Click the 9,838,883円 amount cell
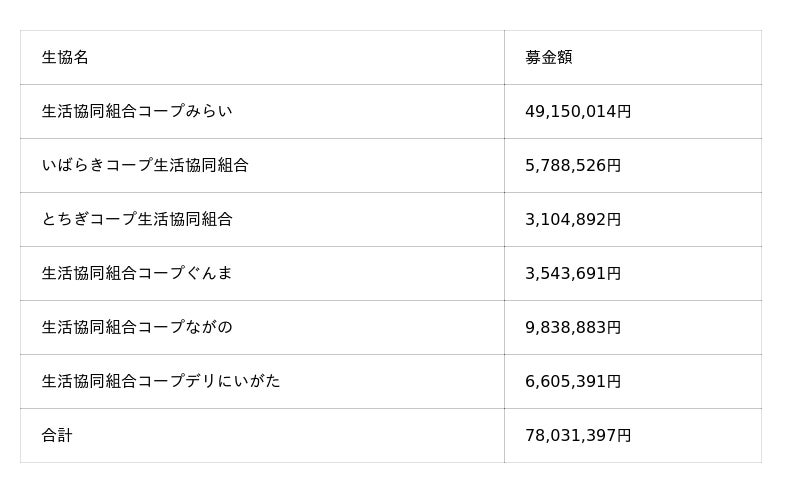Screen dimensions: 800x493 [573, 328]
